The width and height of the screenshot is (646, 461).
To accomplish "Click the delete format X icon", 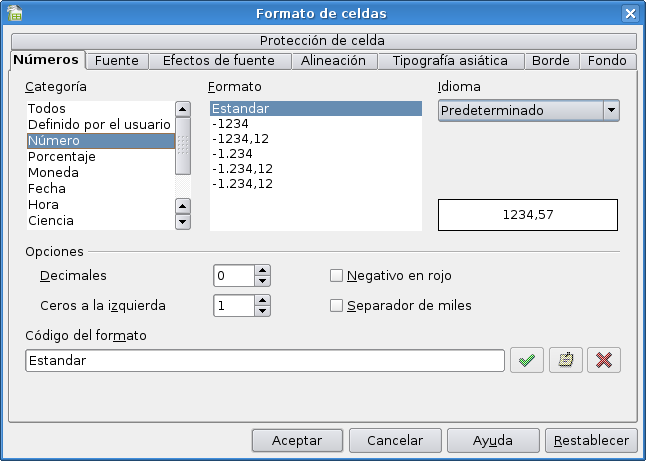I will coord(603,360).
